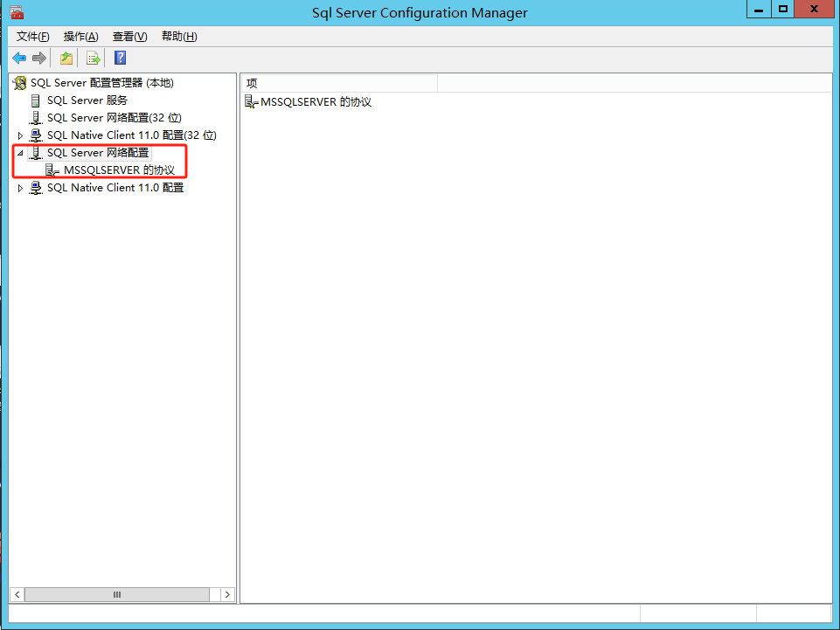Open Help via the question mark icon
This screenshot has height=630, width=840.
(120, 58)
